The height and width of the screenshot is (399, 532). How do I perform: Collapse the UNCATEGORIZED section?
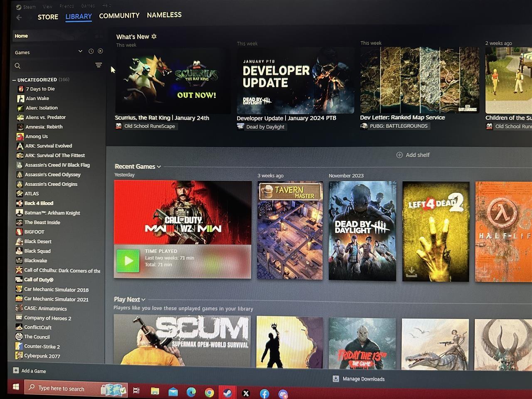coord(14,80)
